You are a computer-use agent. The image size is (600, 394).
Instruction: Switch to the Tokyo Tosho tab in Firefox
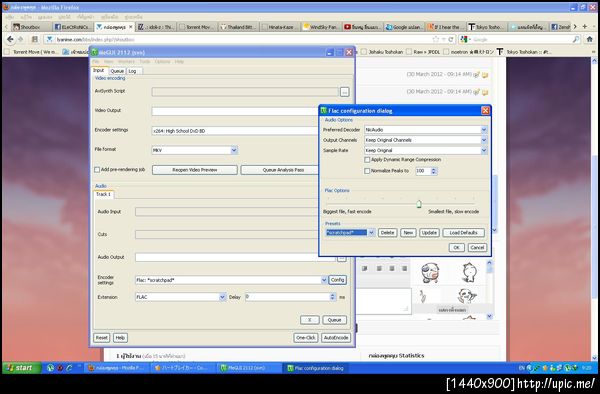click(x=487, y=27)
